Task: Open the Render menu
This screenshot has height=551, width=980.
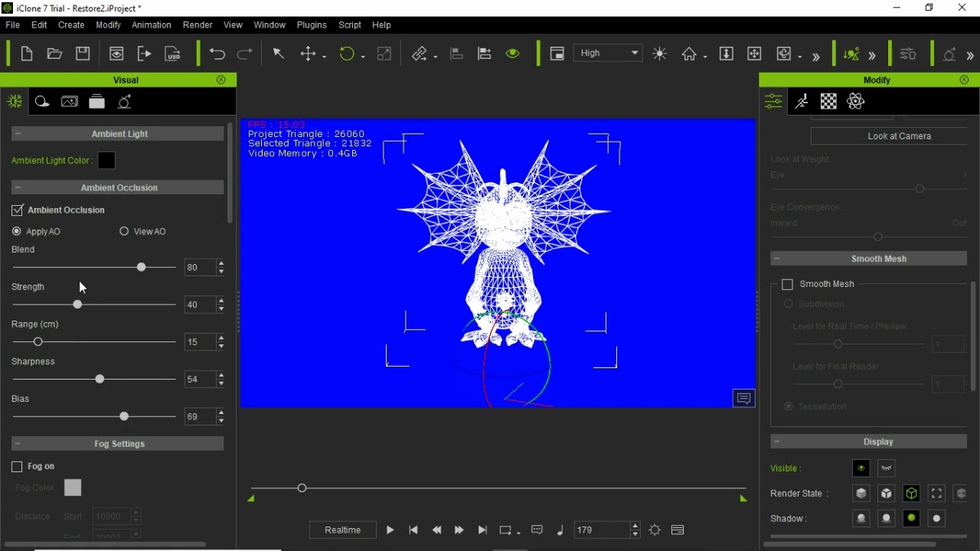Action: (198, 24)
